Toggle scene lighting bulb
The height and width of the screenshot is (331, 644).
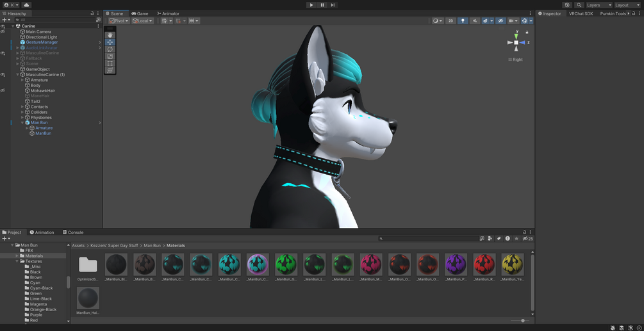coord(463,20)
